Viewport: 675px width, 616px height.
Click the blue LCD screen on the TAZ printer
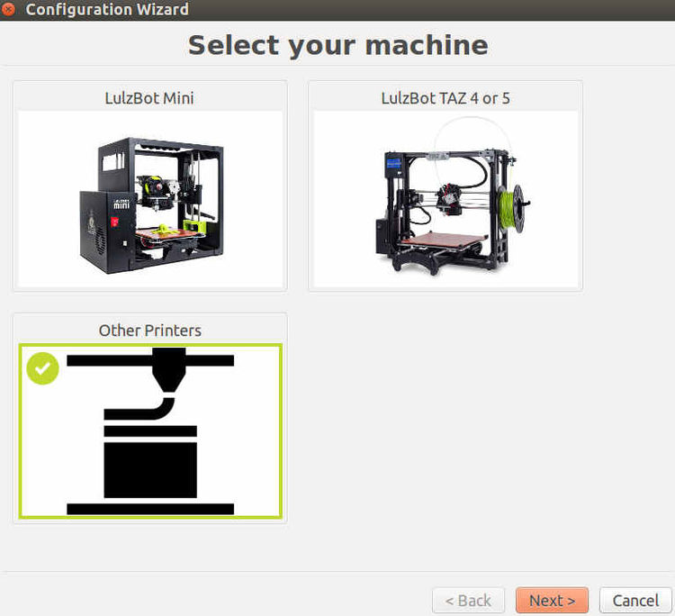tap(393, 165)
